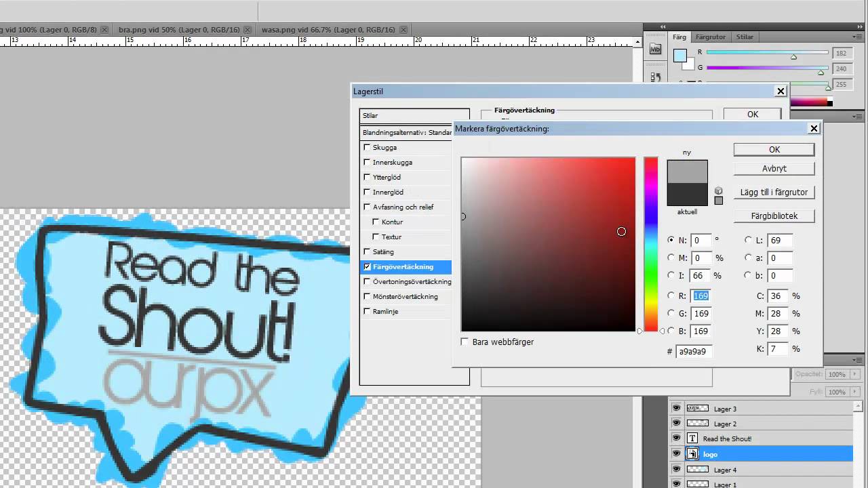The height and width of the screenshot is (488, 868).
Task: Toggle visibility of the logo layer
Action: click(x=676, y=454)
